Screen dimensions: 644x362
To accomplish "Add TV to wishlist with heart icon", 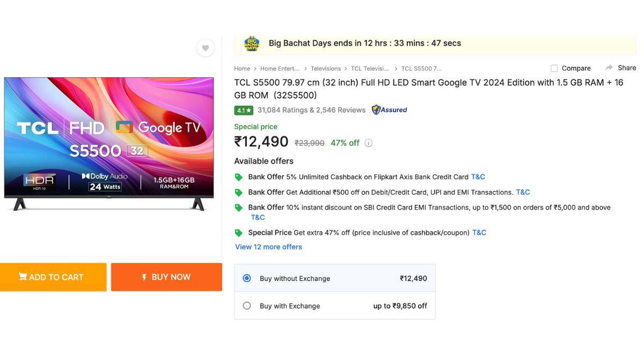I will pyautogui.click(x=205, y=48).
